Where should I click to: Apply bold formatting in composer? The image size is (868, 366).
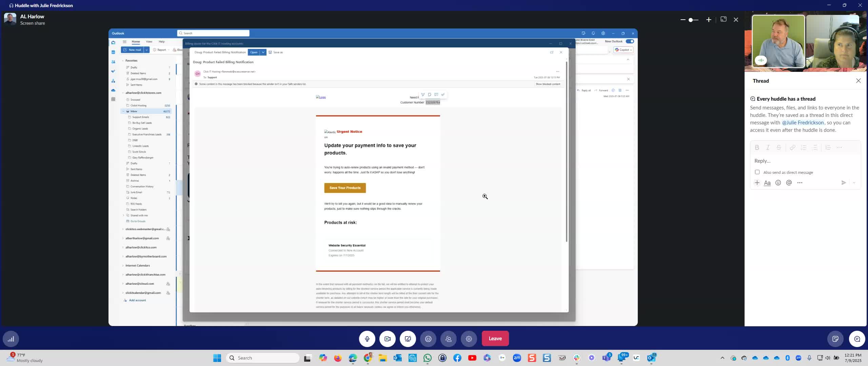pos(757,147)
